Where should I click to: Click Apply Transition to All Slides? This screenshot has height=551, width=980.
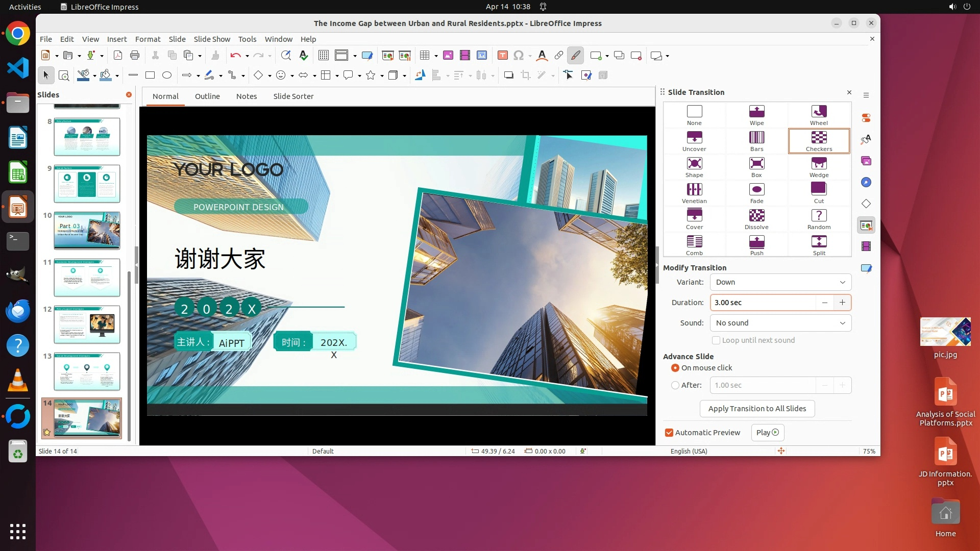(x=757, y=409)
